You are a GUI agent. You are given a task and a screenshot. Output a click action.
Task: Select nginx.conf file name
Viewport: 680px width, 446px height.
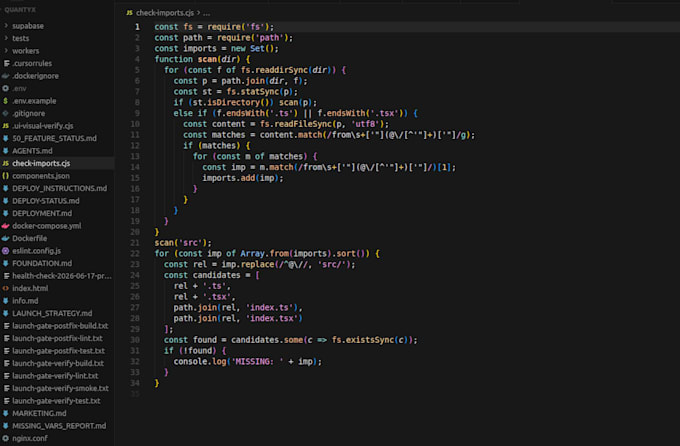point(30,439)
